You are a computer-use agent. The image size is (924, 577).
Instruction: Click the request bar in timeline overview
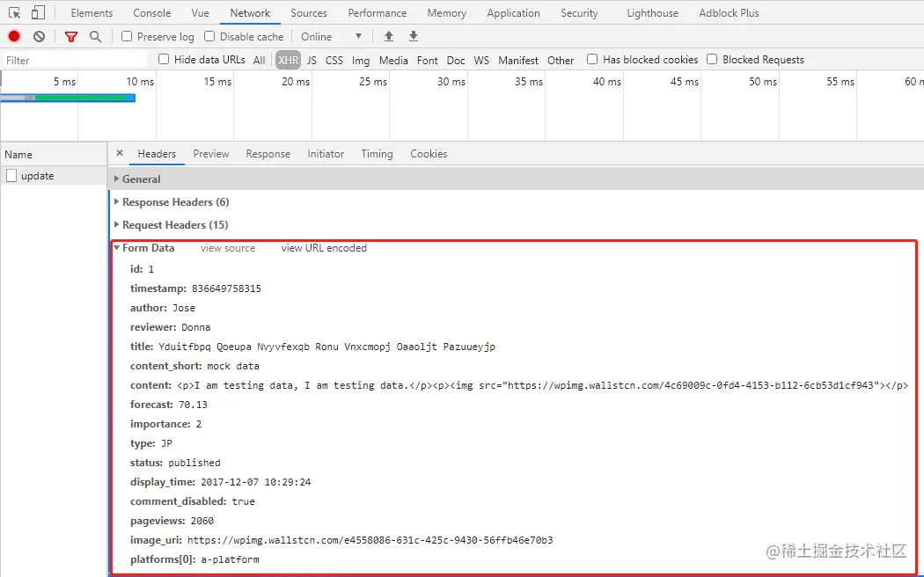68,98
